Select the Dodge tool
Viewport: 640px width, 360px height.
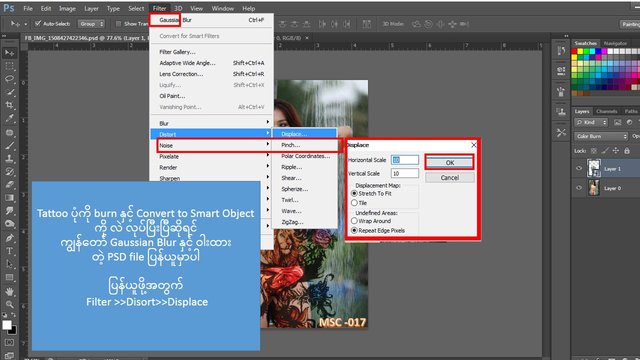tap(9, 224)
